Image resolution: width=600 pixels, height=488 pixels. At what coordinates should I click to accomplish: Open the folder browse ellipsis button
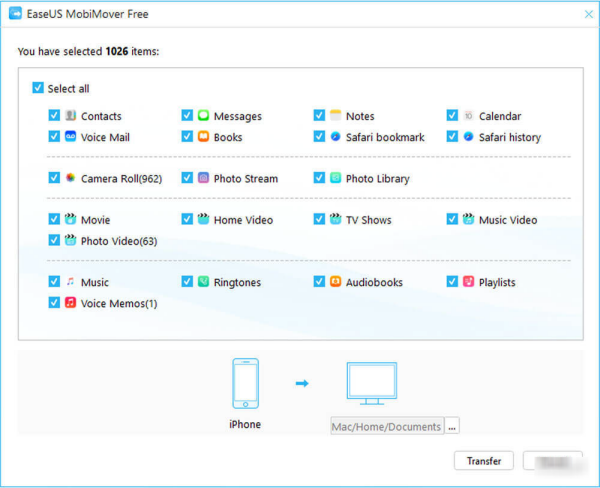pyautogui.click(x=452, y=426)
